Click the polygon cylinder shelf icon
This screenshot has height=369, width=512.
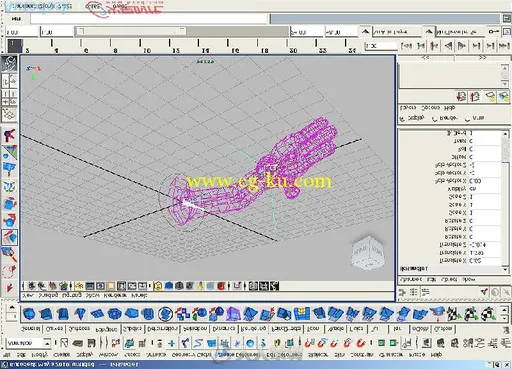click(x=62, y=314)
